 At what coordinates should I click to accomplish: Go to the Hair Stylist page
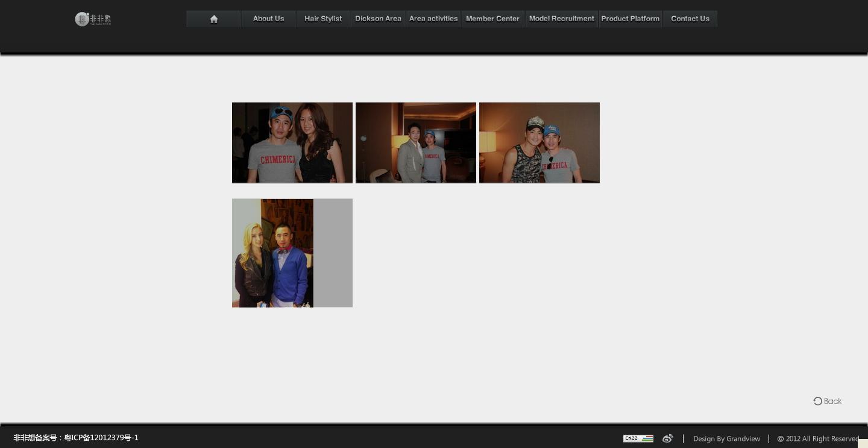click(x=323, y=19)
